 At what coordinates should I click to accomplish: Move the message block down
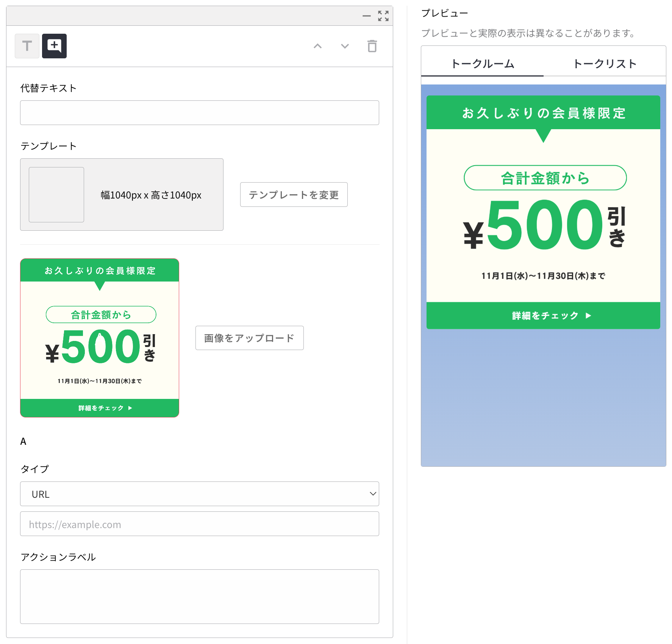345,46
